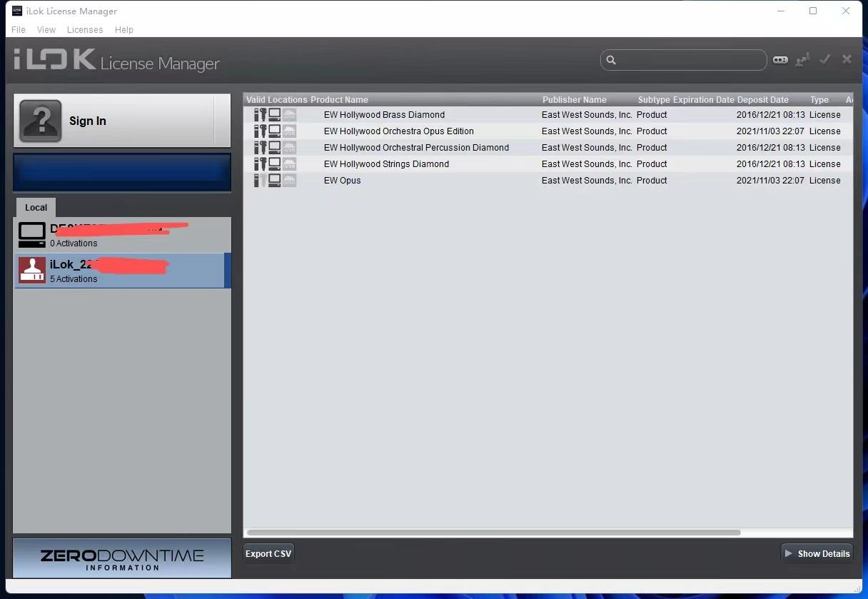Click the redeem activation code icon
The width and height of the screenshot is (868, 599).
(x=780, y=60)
